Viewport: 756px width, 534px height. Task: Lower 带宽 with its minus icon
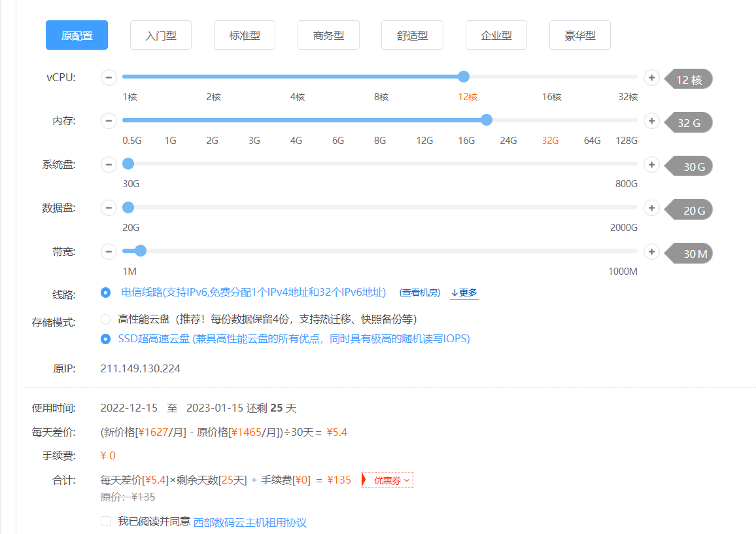click(x=109, y=252)
